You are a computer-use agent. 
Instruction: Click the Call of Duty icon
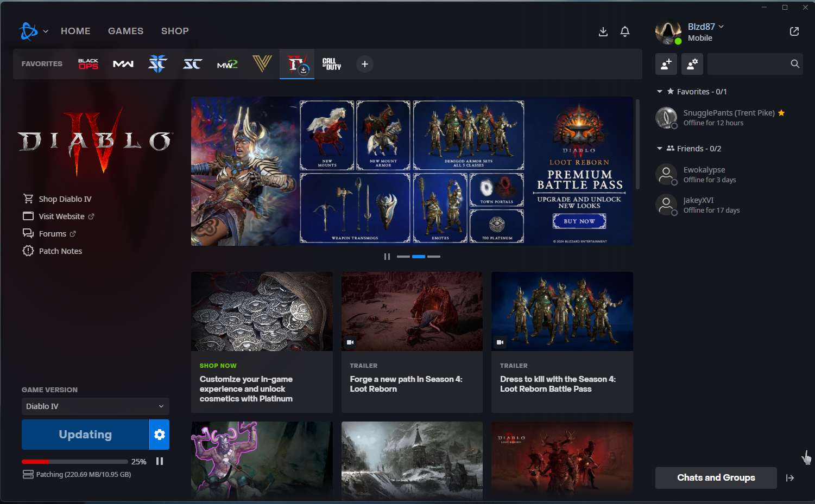coord(331,64)
